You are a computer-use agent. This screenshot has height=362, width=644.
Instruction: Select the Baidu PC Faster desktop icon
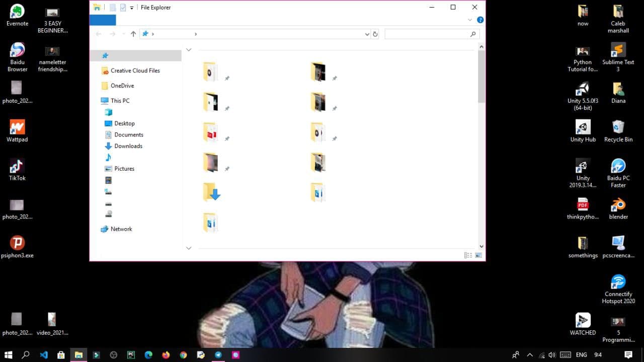[618, 174]
